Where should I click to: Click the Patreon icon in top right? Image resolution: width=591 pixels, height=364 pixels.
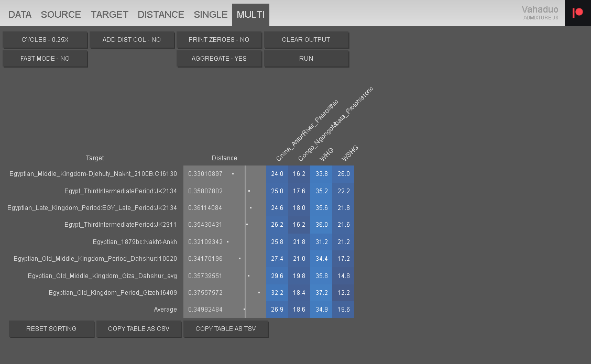click(577, 13)
